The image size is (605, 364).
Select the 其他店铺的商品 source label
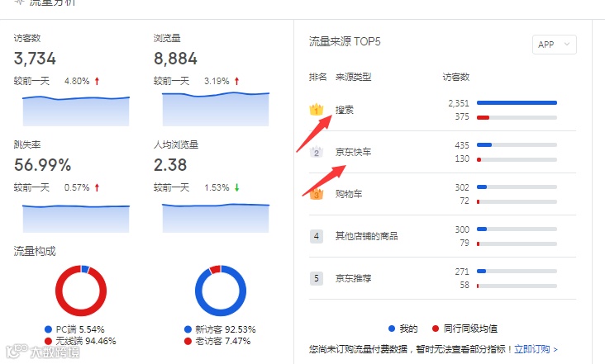(366, 236)
